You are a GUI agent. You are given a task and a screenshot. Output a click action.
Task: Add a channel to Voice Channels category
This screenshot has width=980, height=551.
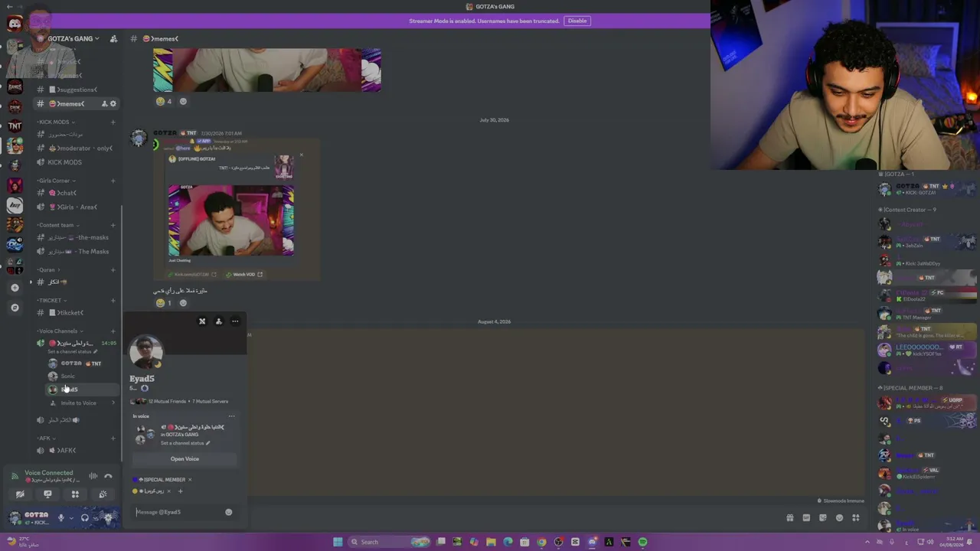pyautogui.click(x=113, y=331)
